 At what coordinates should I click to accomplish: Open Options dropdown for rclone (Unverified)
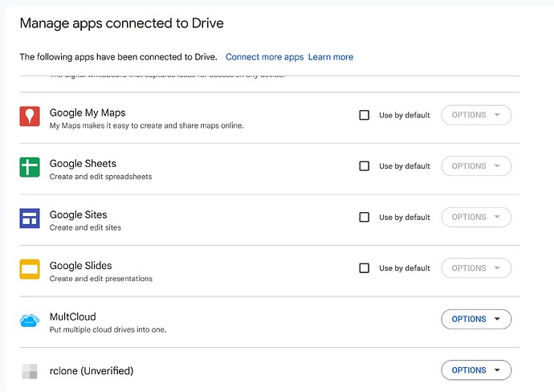476,370
